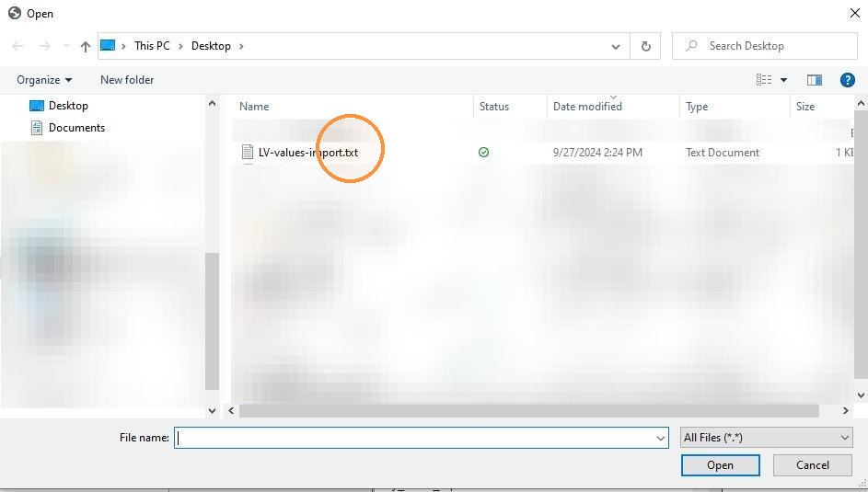
Task: Toggle the preview pane icon
Action: click(815, 80)
